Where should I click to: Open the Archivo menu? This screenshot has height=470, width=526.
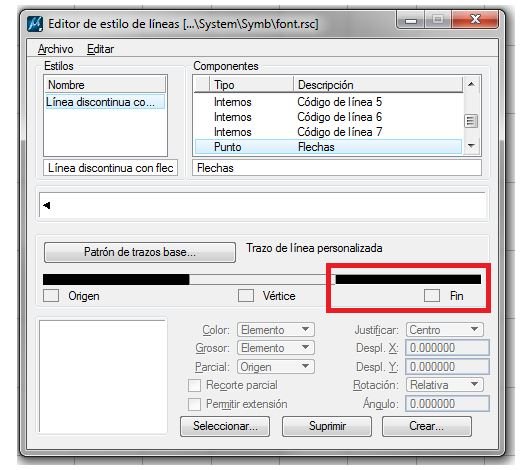click(x=55, y=49)
